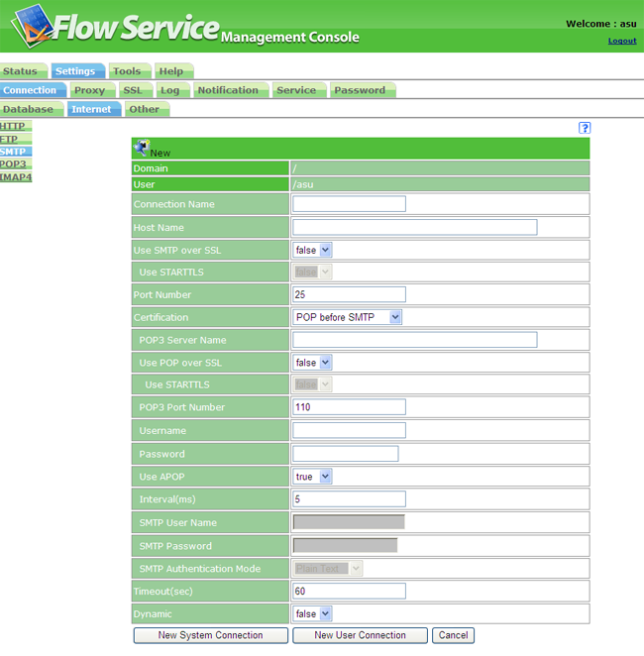The image size is (644, 656).
Task: Open the Database tab
Action: [x=29, y=109]
